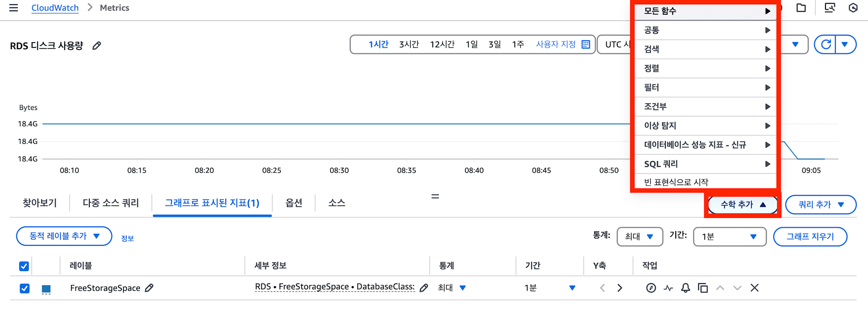The width and height of the screenshot is (868, 315).
Task: Remove the FreeStorageSpace metric with X
Action: (x=754, y=288)
